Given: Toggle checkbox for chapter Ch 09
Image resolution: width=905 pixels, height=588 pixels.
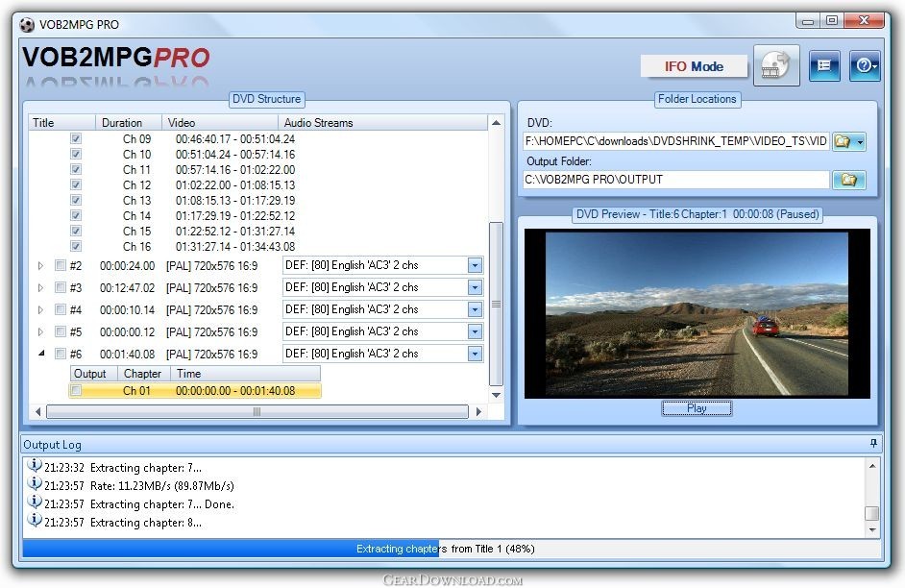Looking at the screenshot, I should tap(76, 139).
